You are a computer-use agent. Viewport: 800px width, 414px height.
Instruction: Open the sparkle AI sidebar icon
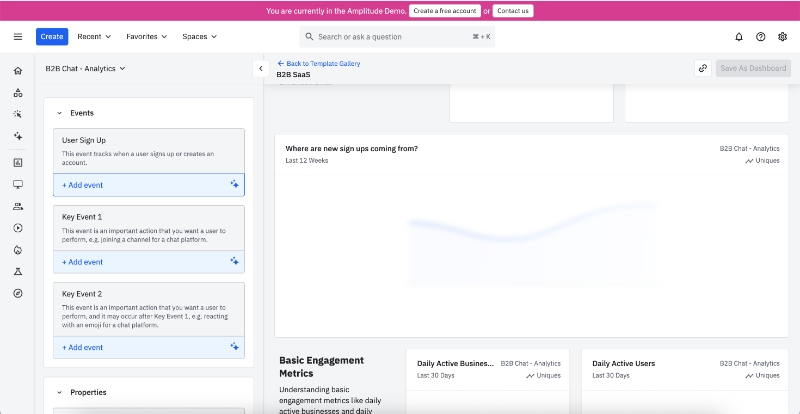tap(18, 136)
